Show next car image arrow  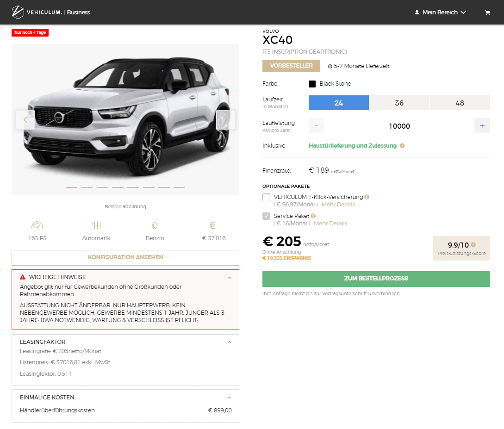226,119
